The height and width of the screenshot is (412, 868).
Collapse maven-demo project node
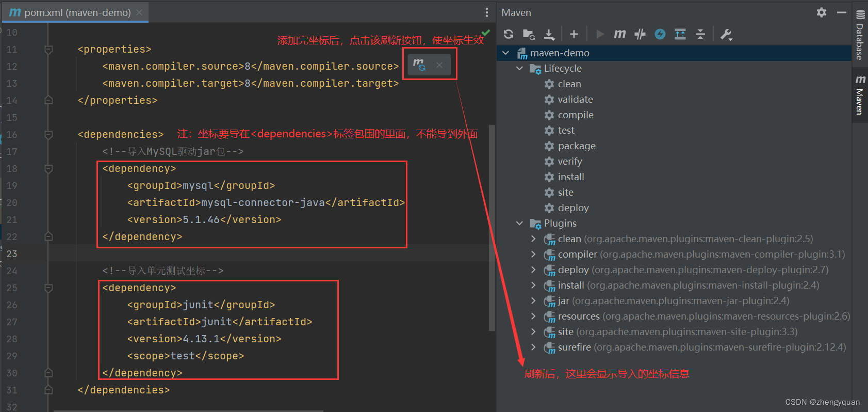(x=506, y=53)
